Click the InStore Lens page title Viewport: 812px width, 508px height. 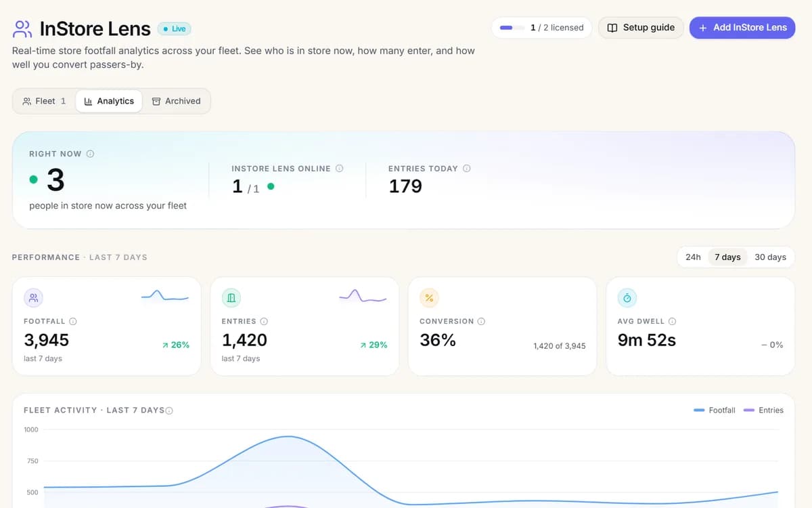point(95,28)
